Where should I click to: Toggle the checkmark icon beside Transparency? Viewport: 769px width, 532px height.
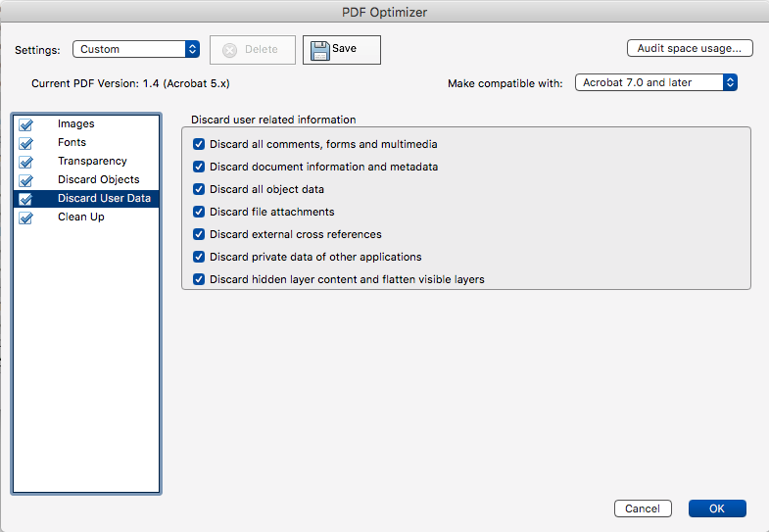(x=26, y=163)
